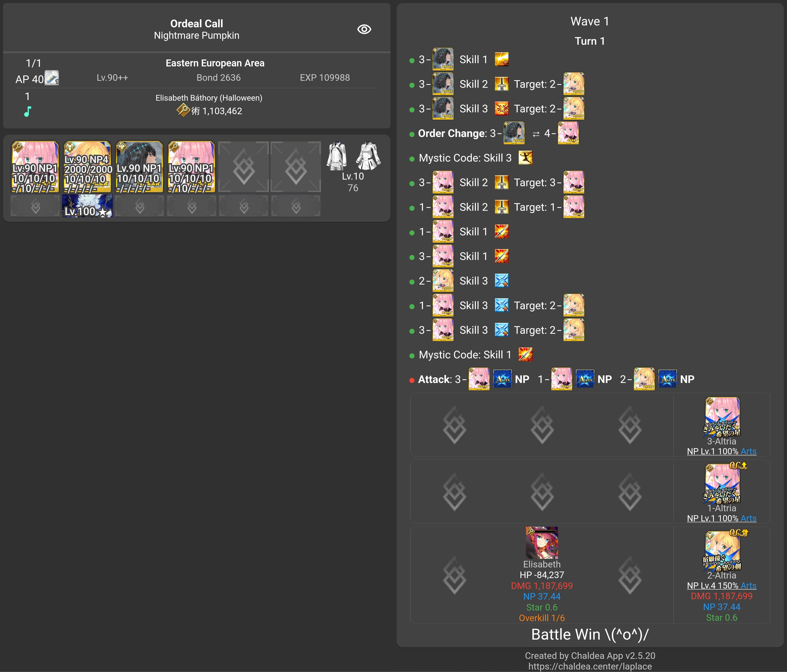Open the Lv.90 NP4 2000/2000 servant card
Viewport: 787px width, 672px height.
[87, 167]
